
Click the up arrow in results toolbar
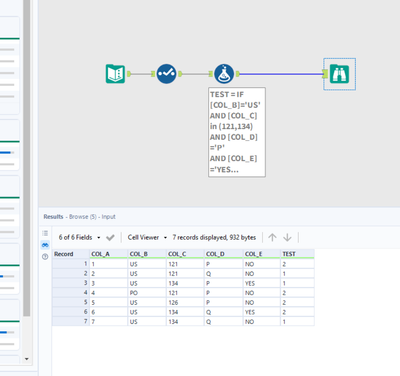point(272,237)
